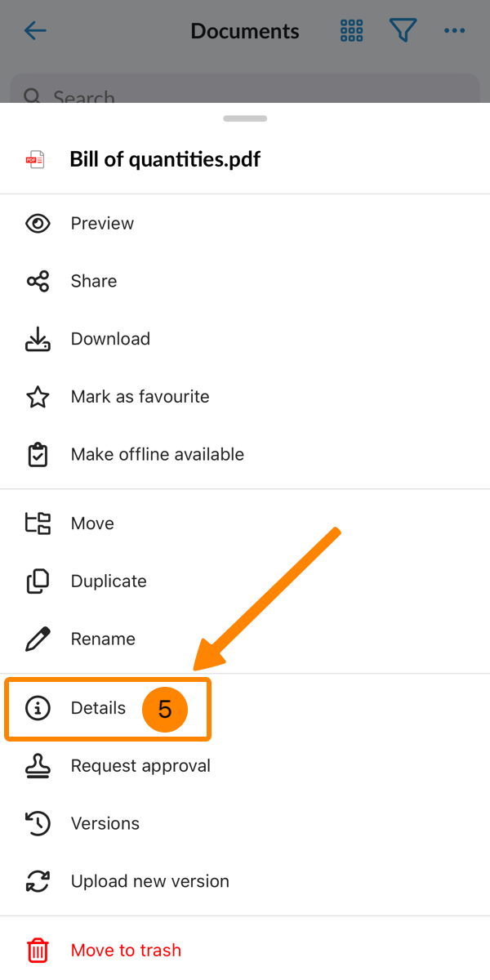Tap the Duplicate copy icon
The width and height of the screenshot is (490, 980).
(x=38, y=581)
